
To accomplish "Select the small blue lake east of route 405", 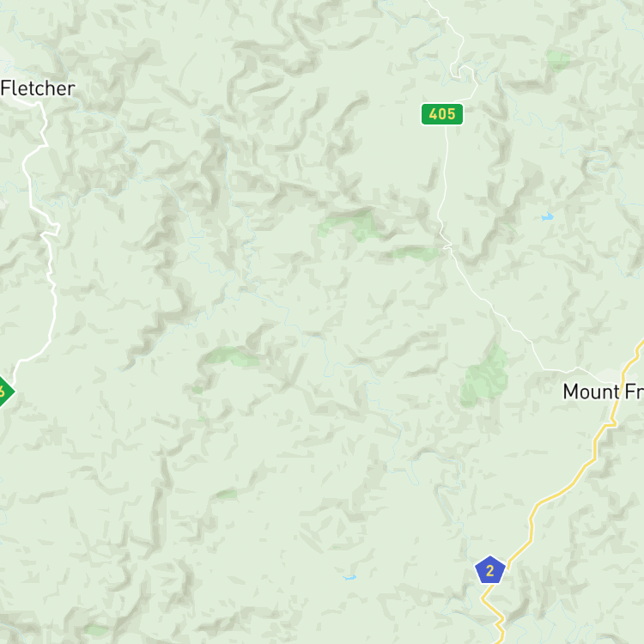I will pos(548,216).
